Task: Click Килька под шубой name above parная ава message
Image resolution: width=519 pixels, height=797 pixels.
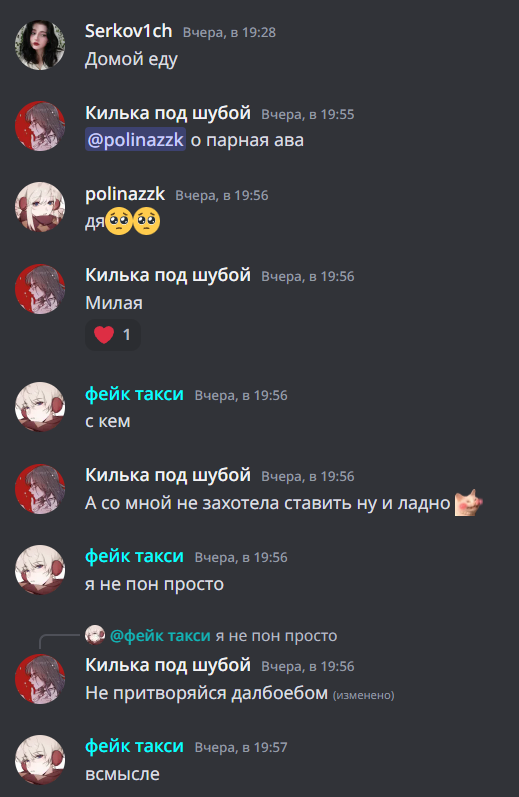Action: click(168, 113)
